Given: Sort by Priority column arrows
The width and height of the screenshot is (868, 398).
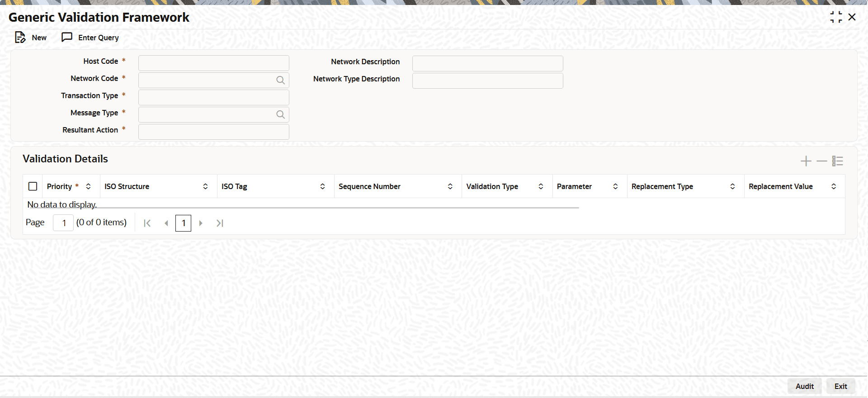Looking at the screenshot, I should click(x=88, y=186).
